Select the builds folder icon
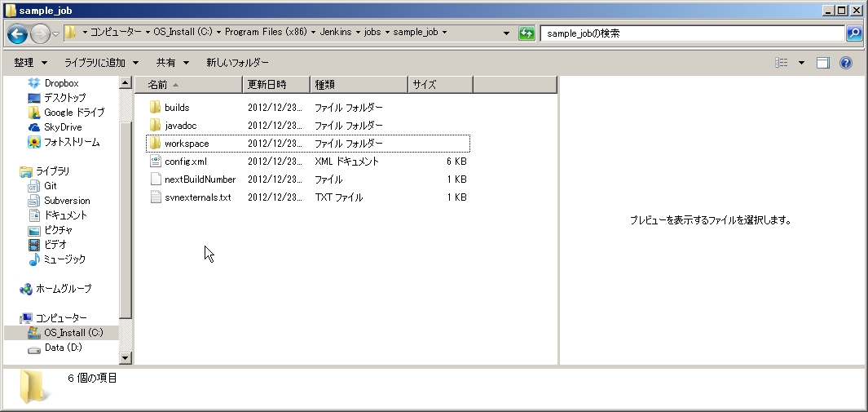This screenshot has height=412, width=868. tap(155, 108)
